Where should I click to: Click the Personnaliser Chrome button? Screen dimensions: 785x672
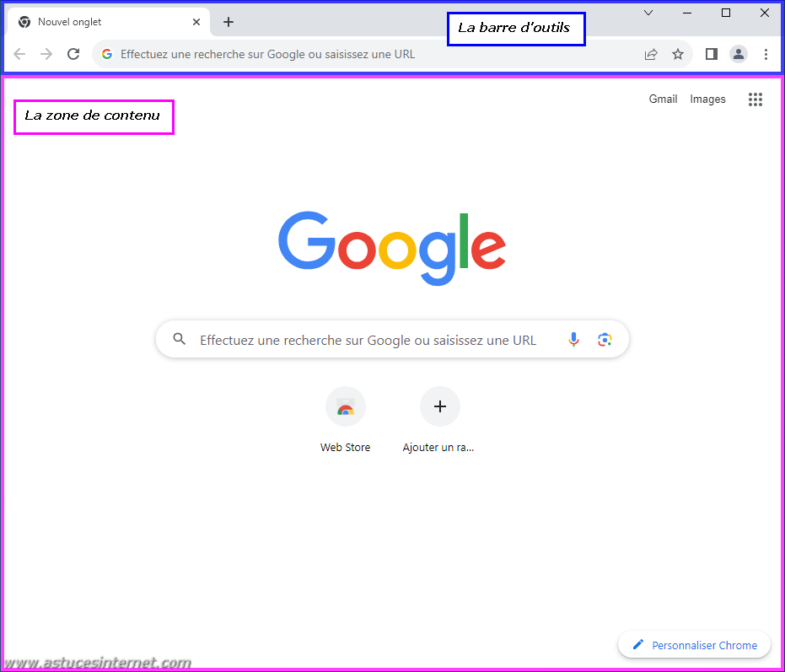point(695,645)
